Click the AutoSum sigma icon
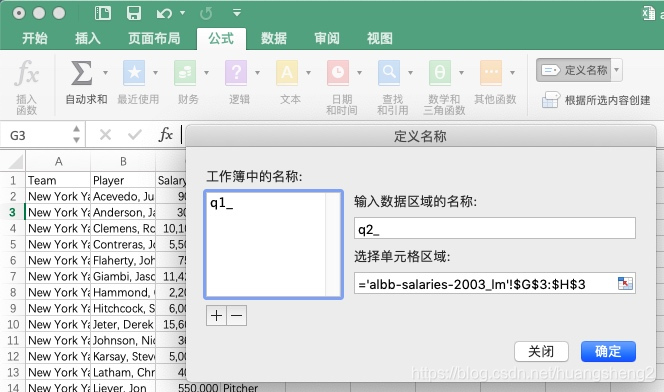The height and width of the screenshot is (392, 664). tap(82, 73)
